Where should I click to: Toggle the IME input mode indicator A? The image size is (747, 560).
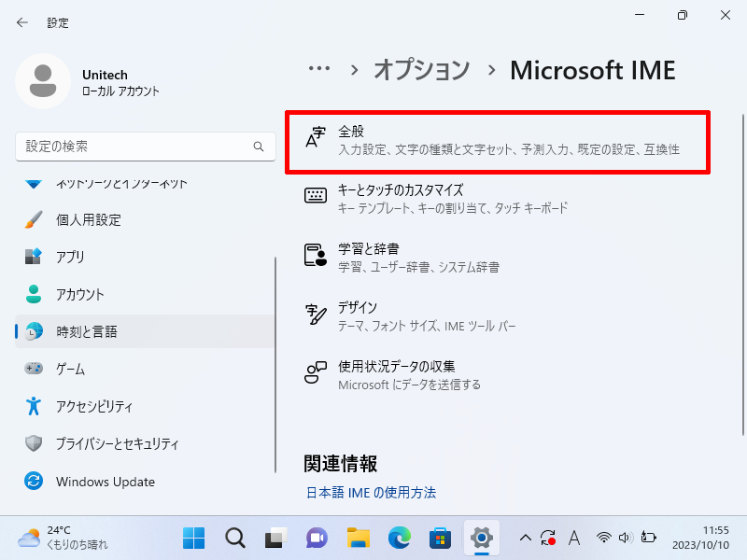(574, 539)
